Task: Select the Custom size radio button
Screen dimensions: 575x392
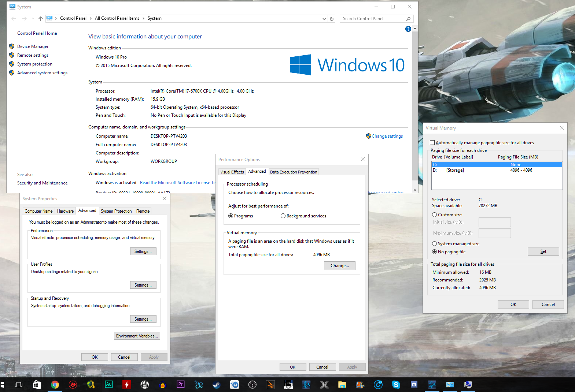Action: [435, 215]
